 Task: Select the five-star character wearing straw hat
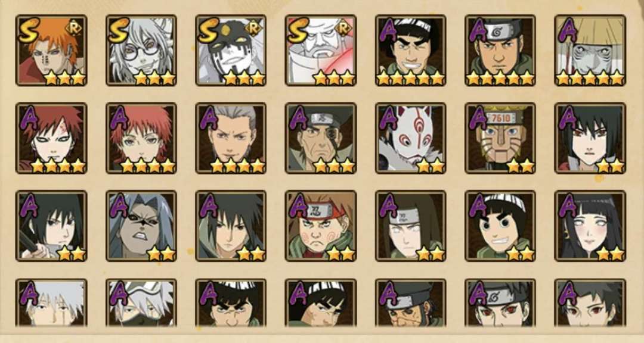tap(590, 51)
